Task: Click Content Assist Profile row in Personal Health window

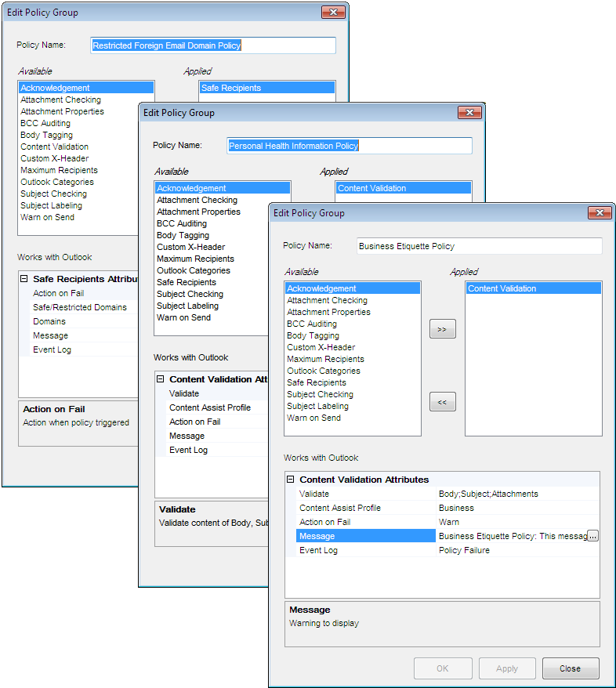Action: (217, 407)
